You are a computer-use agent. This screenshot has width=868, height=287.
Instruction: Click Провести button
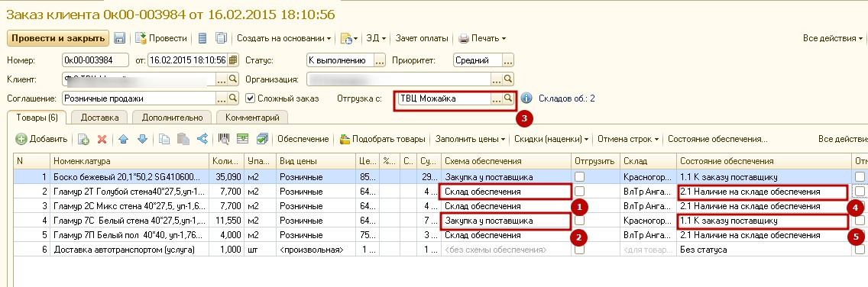161,38
